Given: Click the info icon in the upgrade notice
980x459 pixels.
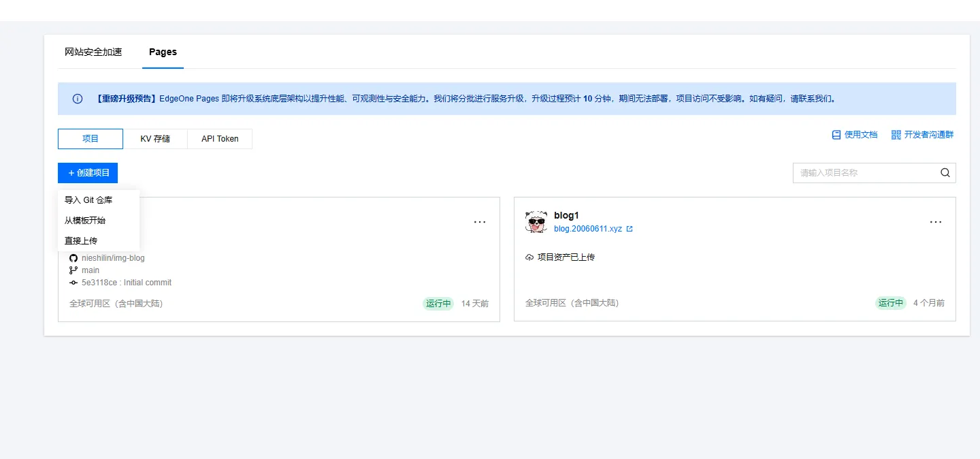Looking at the screenshot, I should 78,99.
